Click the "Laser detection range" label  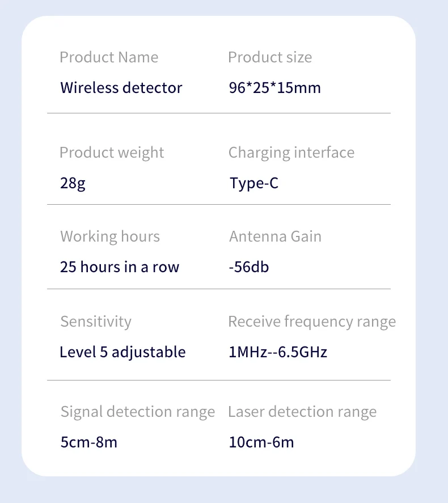point(302,412)
